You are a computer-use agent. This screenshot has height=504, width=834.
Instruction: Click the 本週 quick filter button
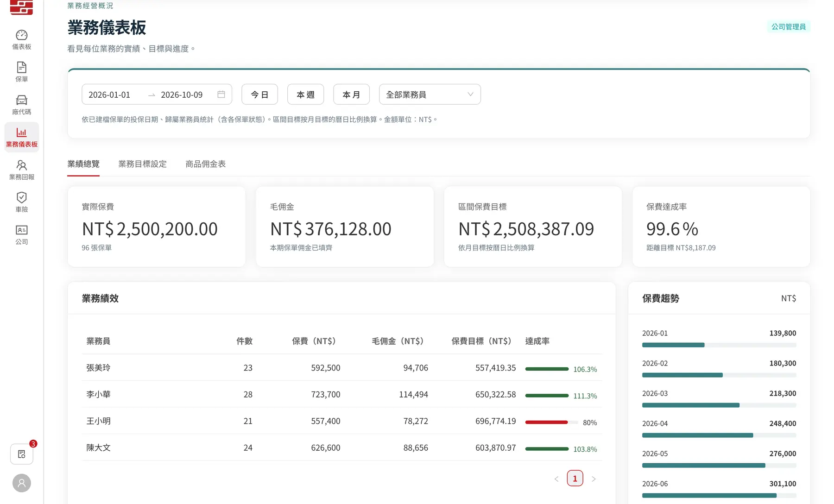(x=305, y=94)
